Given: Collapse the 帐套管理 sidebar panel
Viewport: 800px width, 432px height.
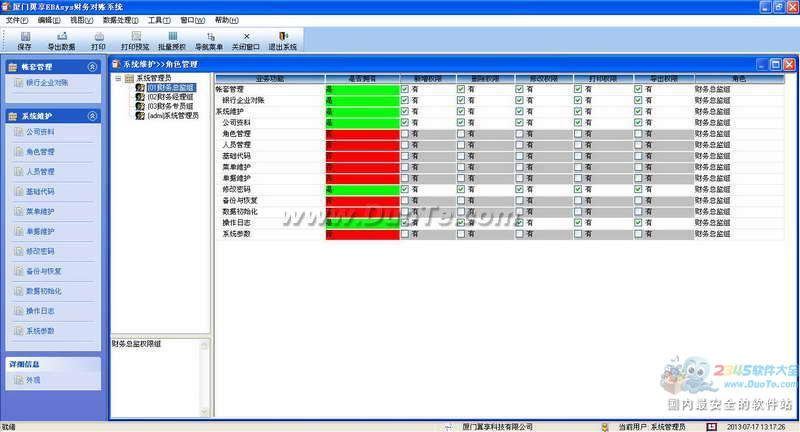Looking at the screenshot, I should tap(92, 67).
